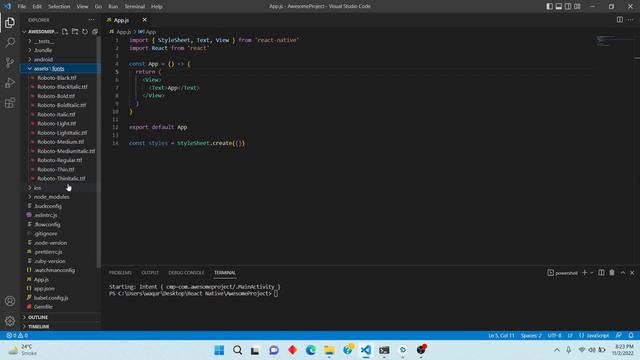Screen dimensions: 640x360
Task: Click Ln 5, Col 11 cursor position
Action: coord(501,335)
